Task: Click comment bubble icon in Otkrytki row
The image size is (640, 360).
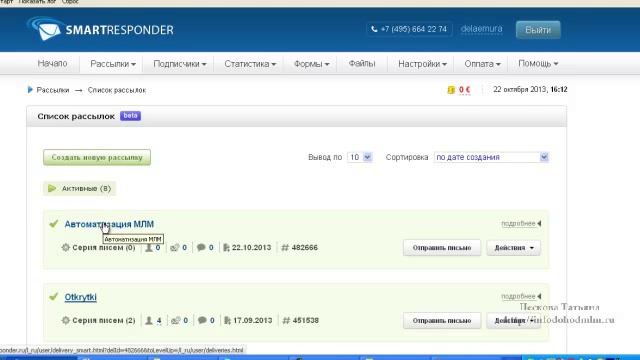Action: tap(202, 320)
